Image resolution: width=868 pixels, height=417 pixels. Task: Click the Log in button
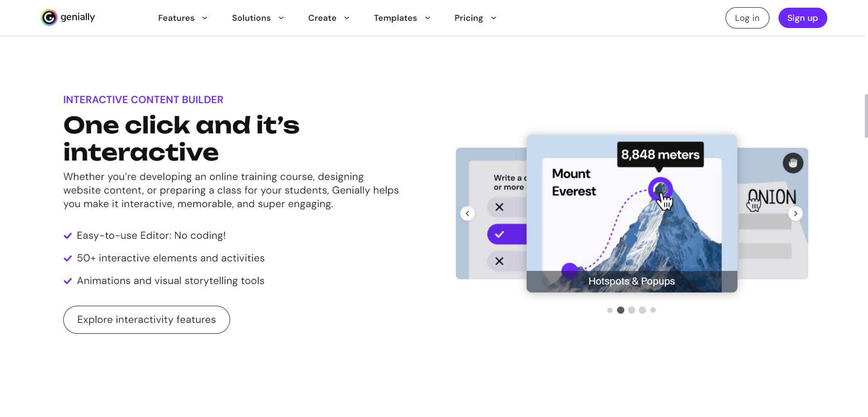(747, 18)
